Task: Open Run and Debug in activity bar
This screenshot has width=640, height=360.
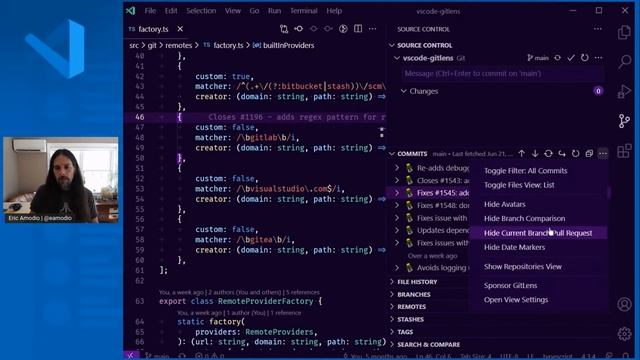Action: [624, 91]
